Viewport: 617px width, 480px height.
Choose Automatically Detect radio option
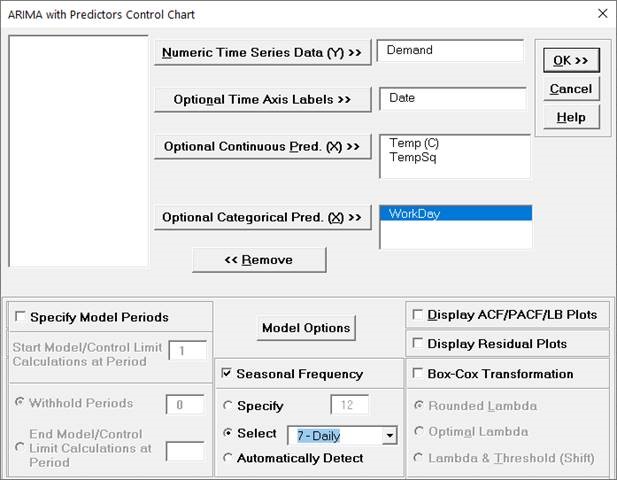pos(230,458)
